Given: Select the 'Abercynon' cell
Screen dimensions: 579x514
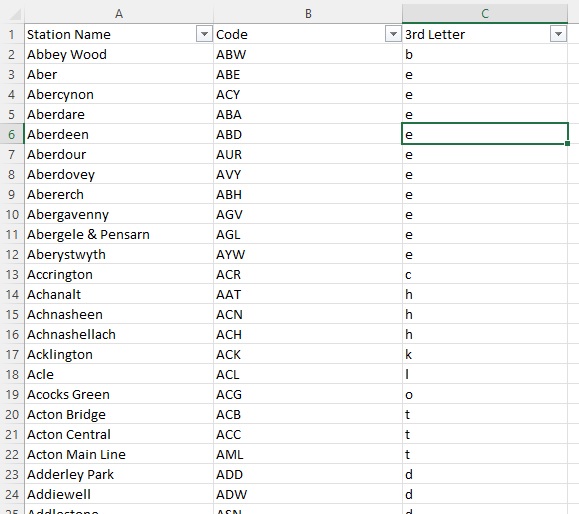Looking at the screenshot, I should point(119,94).
